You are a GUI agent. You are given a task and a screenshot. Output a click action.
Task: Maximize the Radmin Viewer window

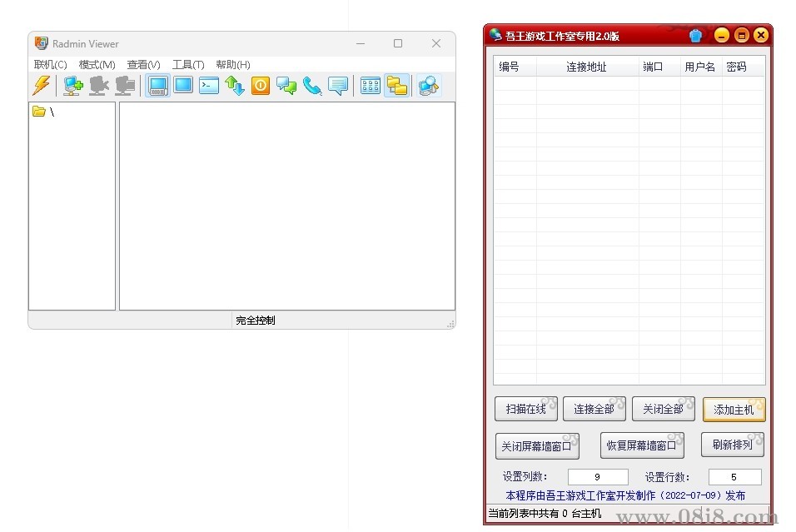click(398, 43)
